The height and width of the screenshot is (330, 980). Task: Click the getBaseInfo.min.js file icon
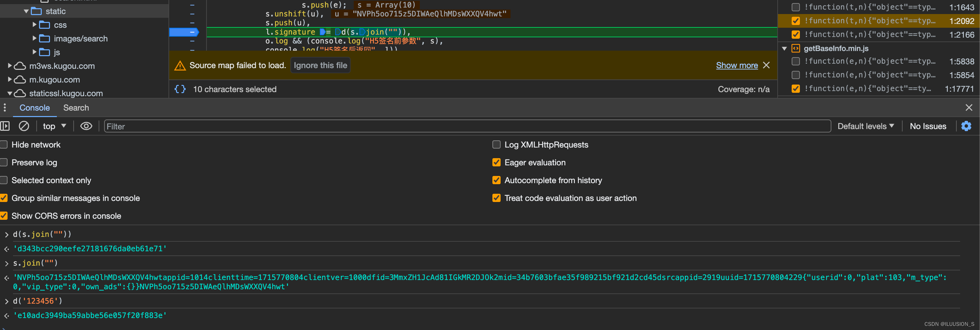(795, 49)
